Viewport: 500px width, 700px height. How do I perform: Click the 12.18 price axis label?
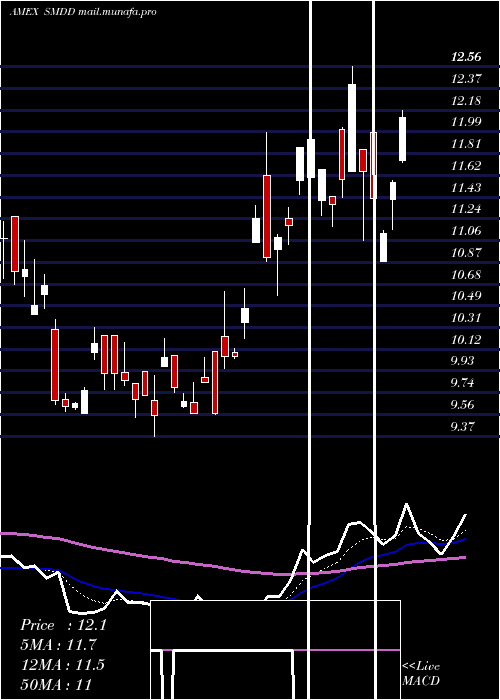click(x=467, y=100)
